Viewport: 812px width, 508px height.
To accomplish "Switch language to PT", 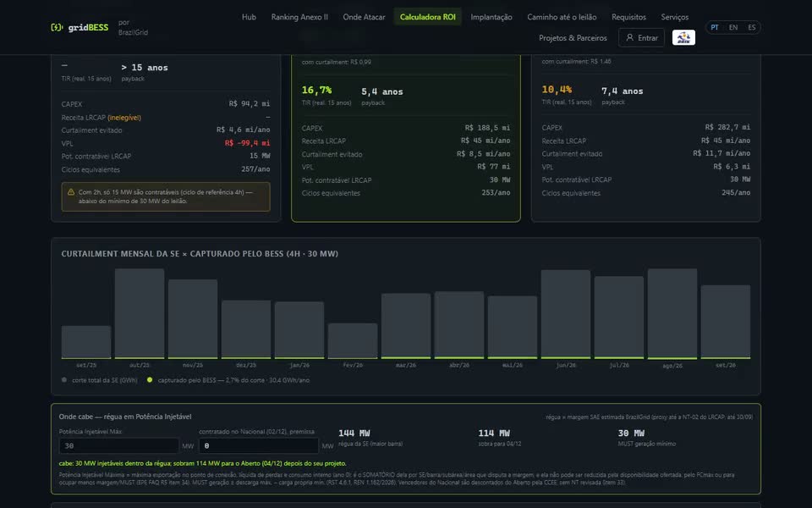I will click(715, 27).
